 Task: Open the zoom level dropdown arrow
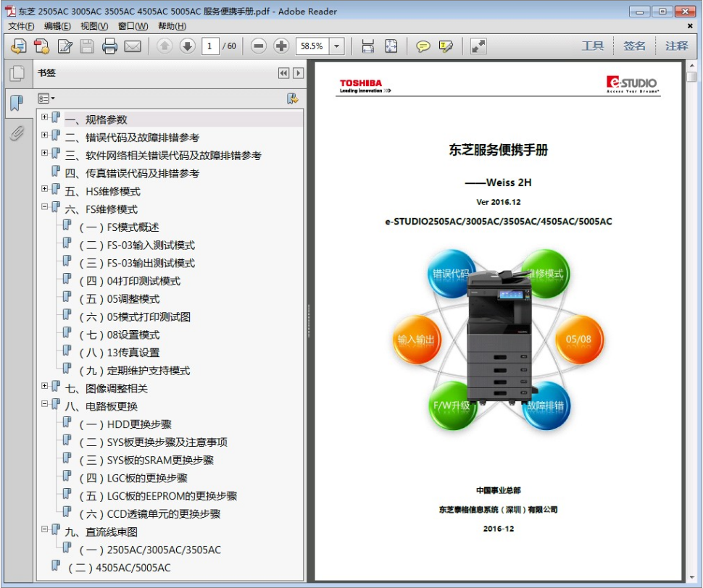(x=337, y=46)
